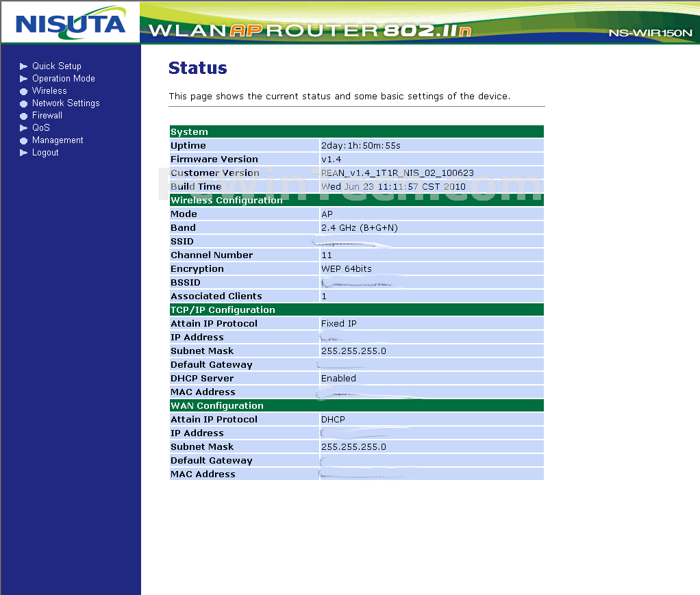Click the Channel Number value 11
This screenshot has height=595, width=700.
pos(327,255)
